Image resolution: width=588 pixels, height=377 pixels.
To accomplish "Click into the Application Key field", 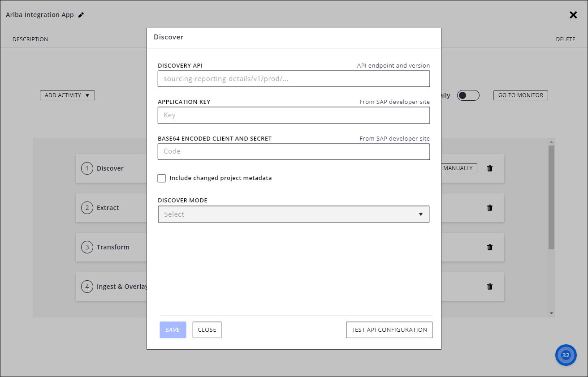I will [x=294, y=115].
